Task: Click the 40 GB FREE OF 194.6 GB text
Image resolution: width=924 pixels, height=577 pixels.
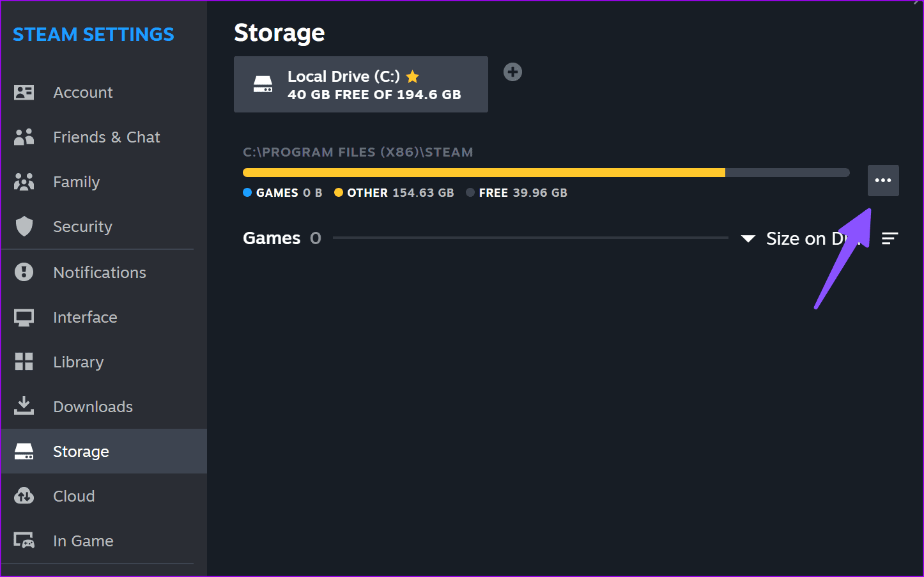Action: (x=374, y=95)
